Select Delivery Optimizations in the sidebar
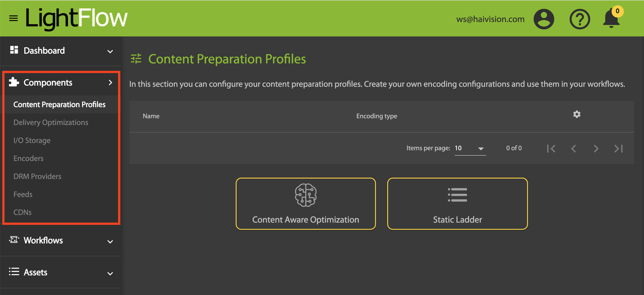 (51, 123)
